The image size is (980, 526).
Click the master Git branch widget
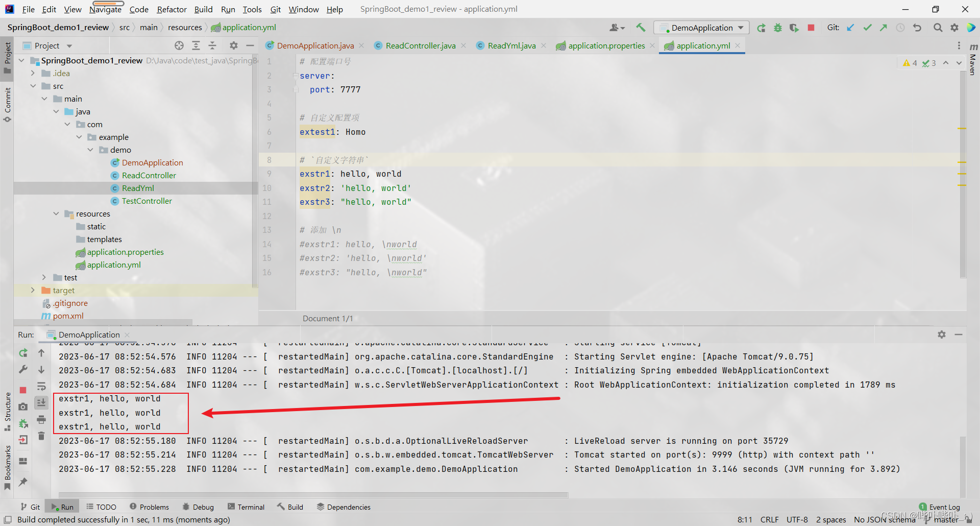[x=941, y=519]
